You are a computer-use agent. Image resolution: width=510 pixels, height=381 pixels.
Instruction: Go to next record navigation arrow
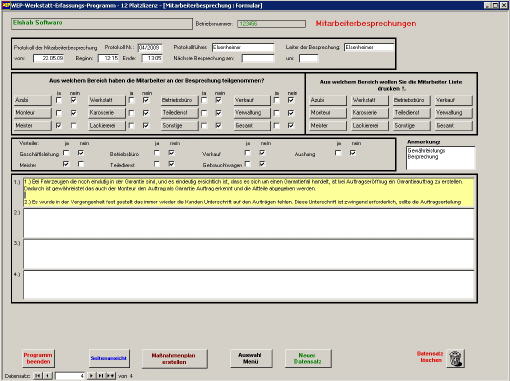tap(91, 376)
